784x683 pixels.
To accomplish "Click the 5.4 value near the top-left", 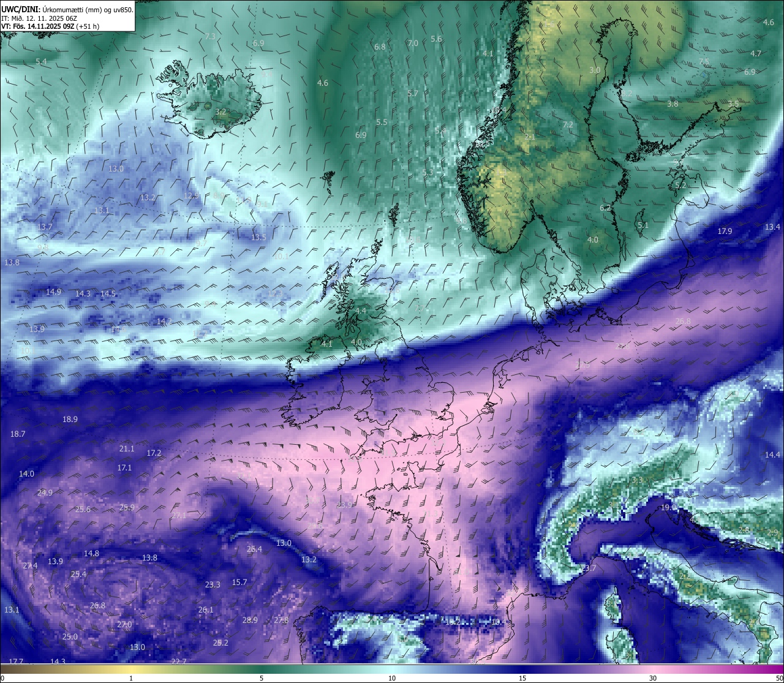I will (41, 62).
